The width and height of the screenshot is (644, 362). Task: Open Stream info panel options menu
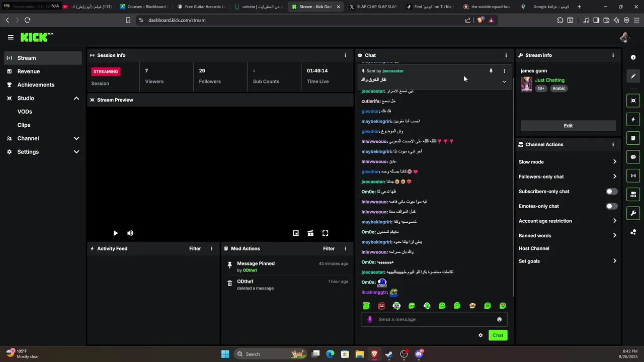click(613, 55)
